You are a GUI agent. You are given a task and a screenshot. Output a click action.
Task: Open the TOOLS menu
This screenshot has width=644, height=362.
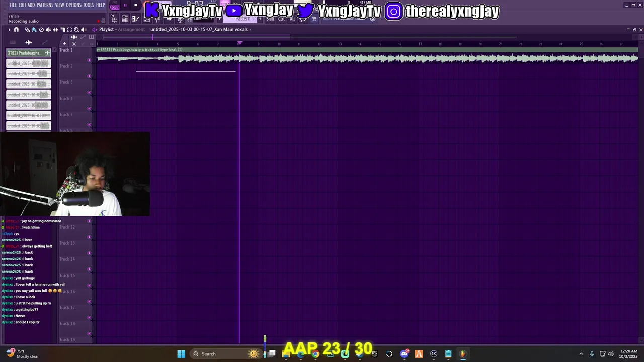coord(89,5)
